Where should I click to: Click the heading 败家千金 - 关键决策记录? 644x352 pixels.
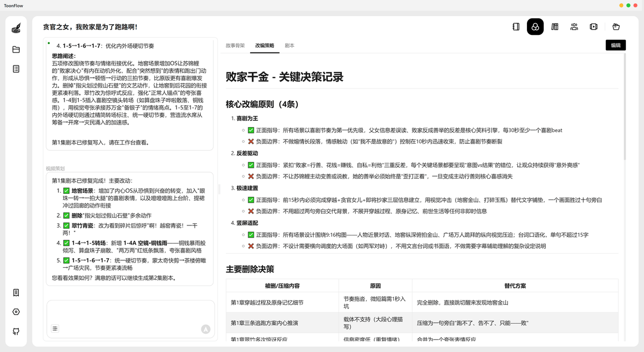[x=284, y=77]
